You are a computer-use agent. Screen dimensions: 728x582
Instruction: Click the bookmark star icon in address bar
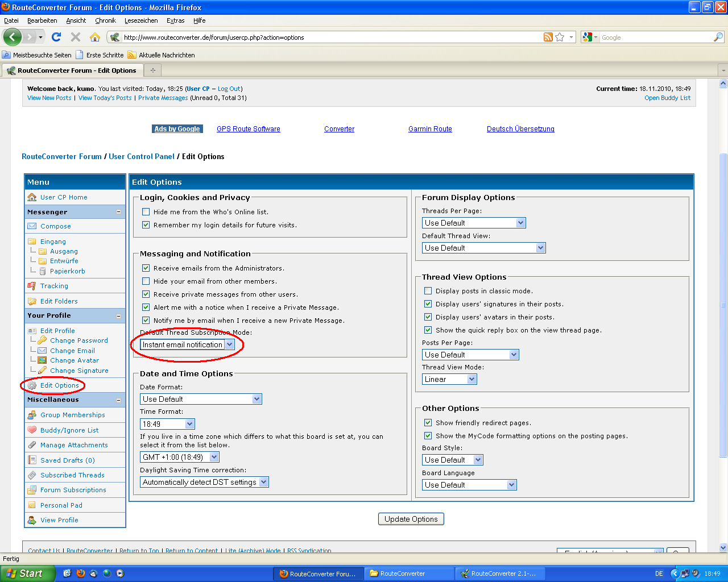[x=560, y=37]
